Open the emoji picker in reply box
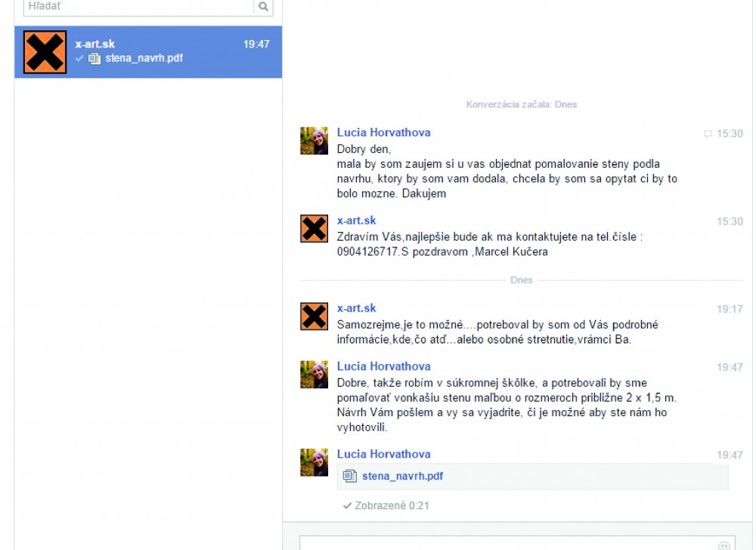Screen dimensions: 756x550 [723, 545]
